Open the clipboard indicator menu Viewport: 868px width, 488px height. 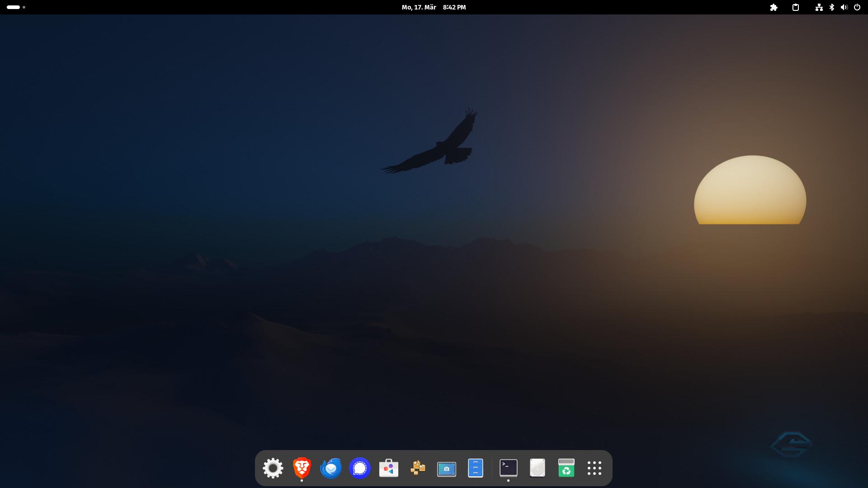[796, 7]
